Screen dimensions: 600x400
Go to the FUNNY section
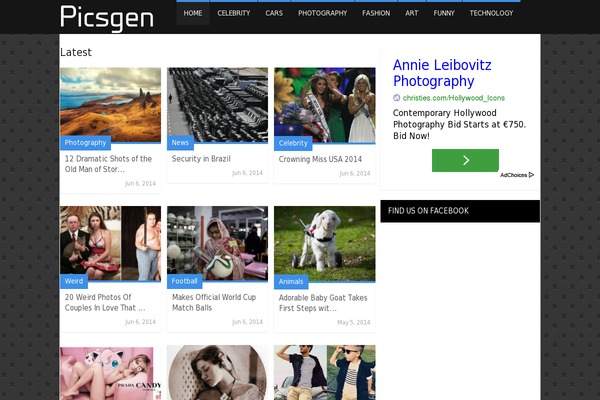(444, 13)
